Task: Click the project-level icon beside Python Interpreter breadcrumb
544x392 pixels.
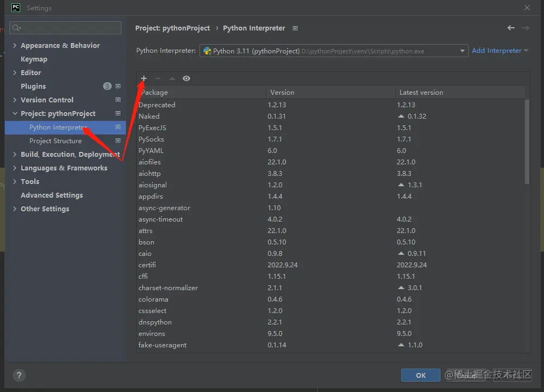Action: tap(295, 28)
